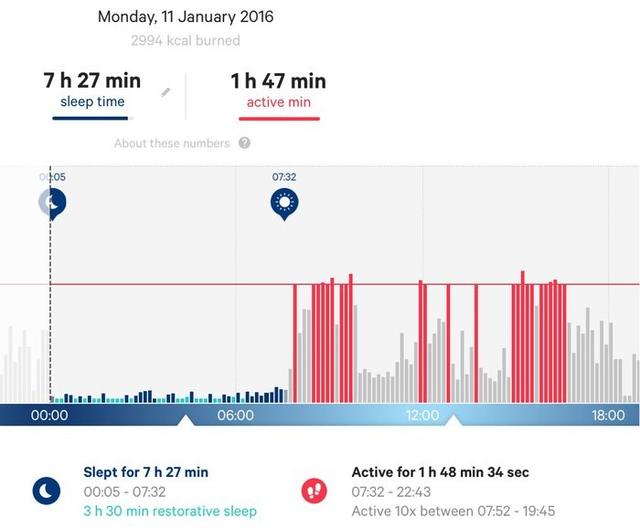
Task: Select the sun wake-up marker at 07:32
Action: pyautogui.click(x=284, y=204)
